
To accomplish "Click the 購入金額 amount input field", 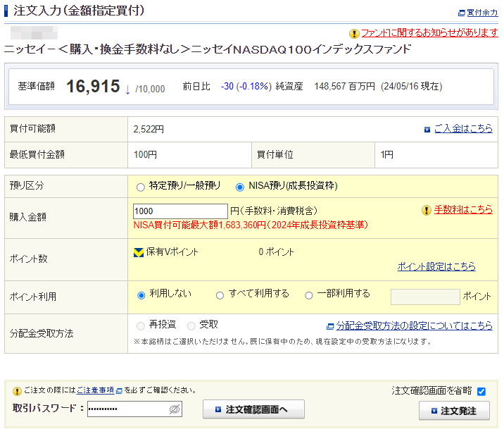I will point(180,211).
